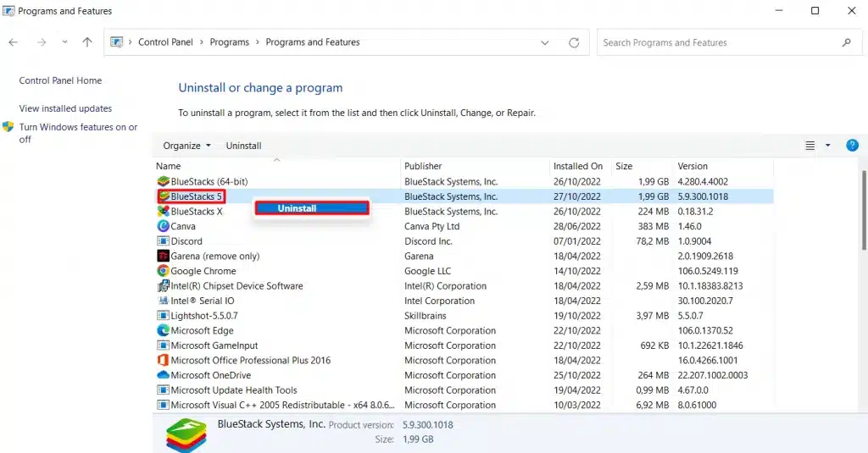Go back with the left arrow

[x=14, y=42]
